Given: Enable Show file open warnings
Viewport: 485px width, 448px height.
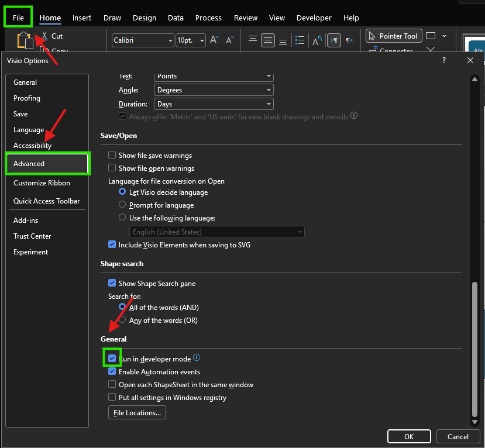Looking at the screenshot, I should click(x=112, y=168).
